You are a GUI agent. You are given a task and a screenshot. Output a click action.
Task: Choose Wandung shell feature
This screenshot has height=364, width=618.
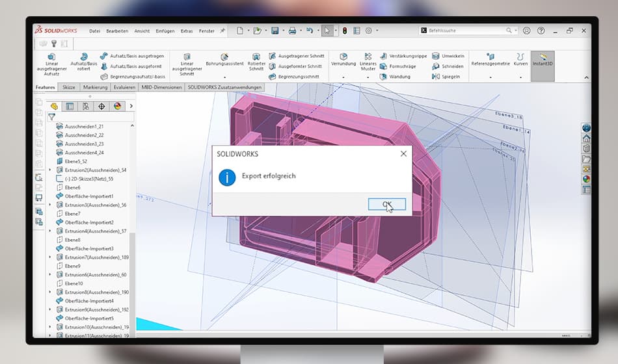(395, 77)
